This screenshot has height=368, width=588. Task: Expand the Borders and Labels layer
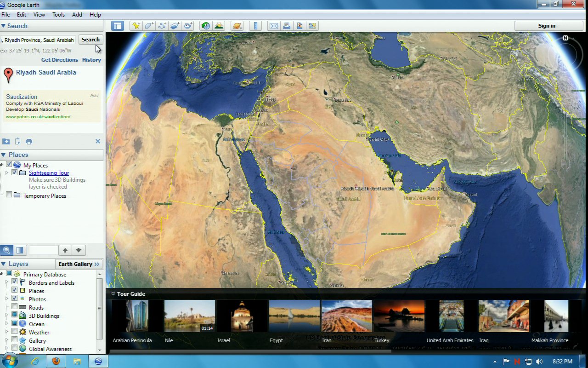click(x=7, y=282)
